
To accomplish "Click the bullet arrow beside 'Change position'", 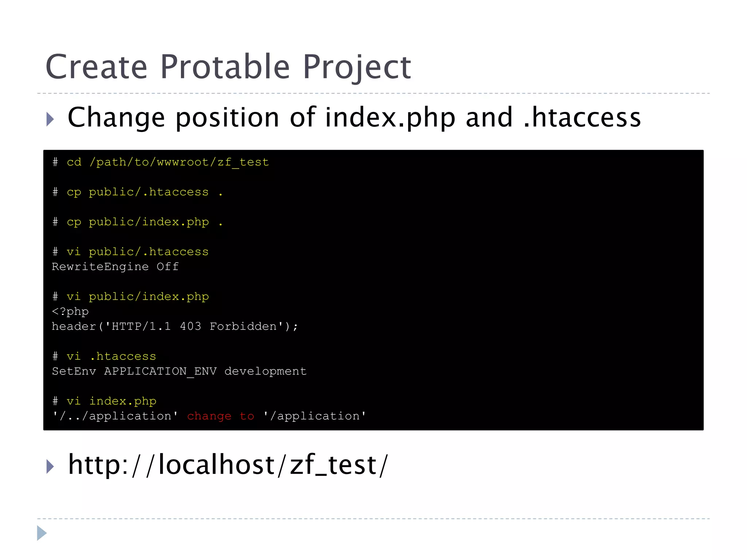I will tap(50, 119).
